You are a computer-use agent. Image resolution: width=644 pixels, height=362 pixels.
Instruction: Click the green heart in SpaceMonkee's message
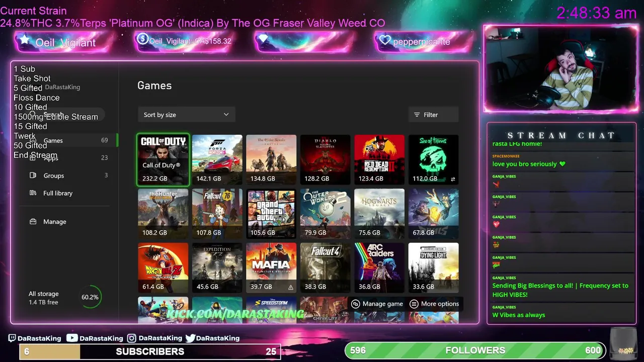[562, 164]
